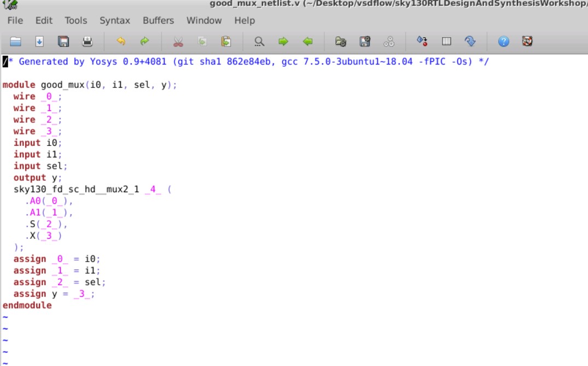
Task: Click the blue down-arrow import icon
Action: 40,41
